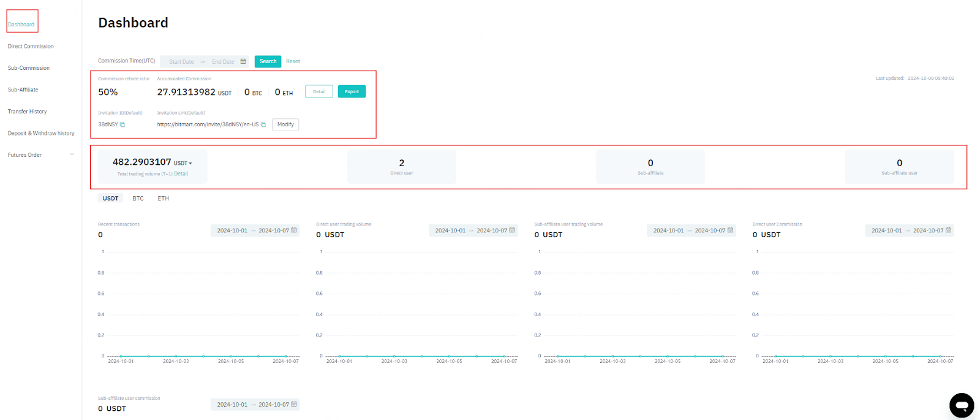Select the Sub-affiliate count card
The image size is (980, 420).
coord(650,167)
